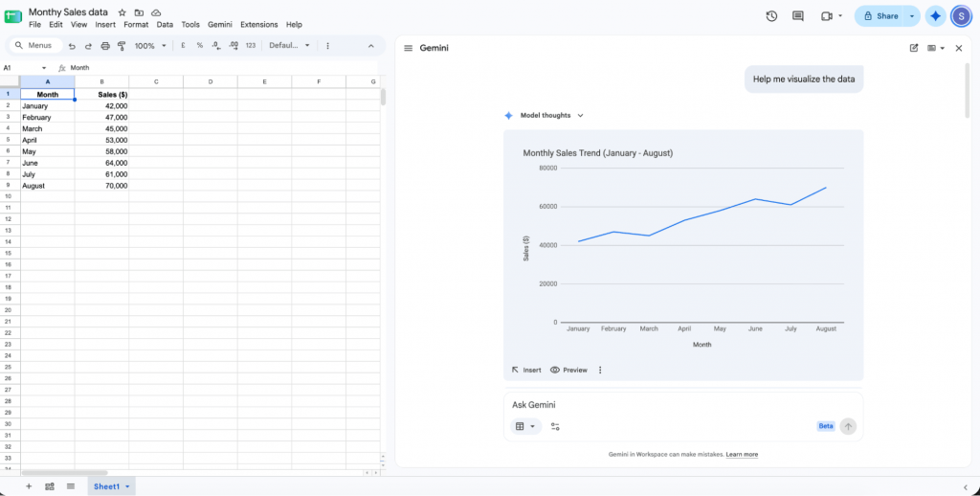Open toolbar overflow three-dot menu
Viewport: 980px width, 496px height.
[328, 46]
